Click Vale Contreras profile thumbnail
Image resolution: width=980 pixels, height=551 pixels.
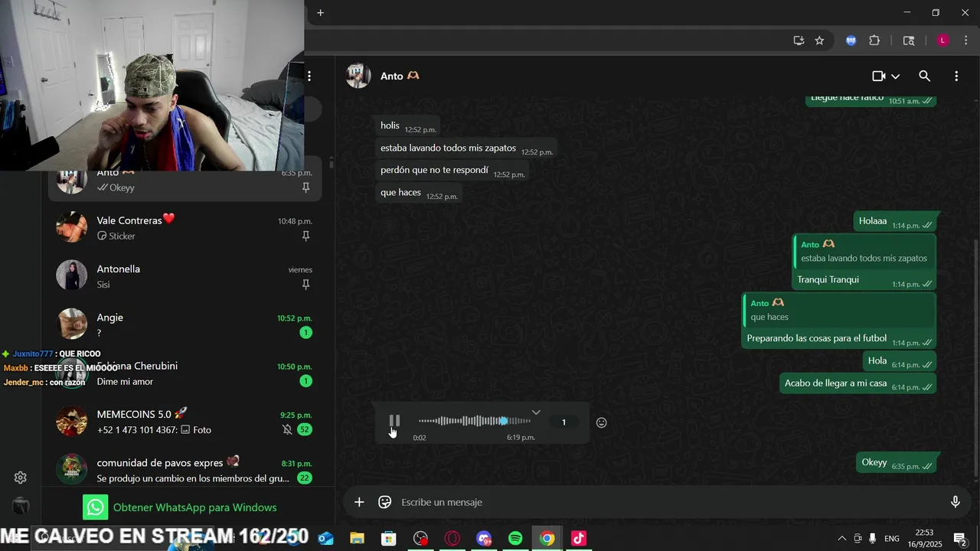(71, 227)
